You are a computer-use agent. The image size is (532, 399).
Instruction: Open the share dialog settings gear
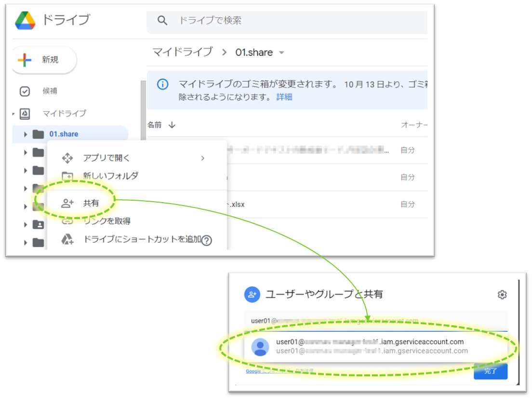[x=502, y=294]
